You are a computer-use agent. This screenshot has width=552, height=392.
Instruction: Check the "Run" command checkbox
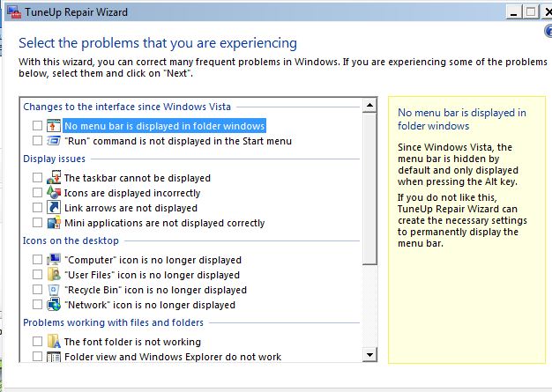37,141
